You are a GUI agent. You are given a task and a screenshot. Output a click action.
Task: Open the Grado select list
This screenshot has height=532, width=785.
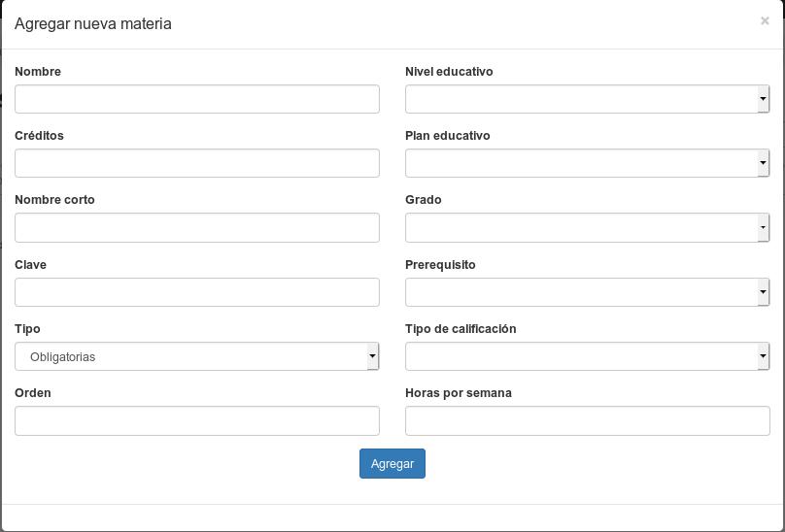tap(581, 227)
